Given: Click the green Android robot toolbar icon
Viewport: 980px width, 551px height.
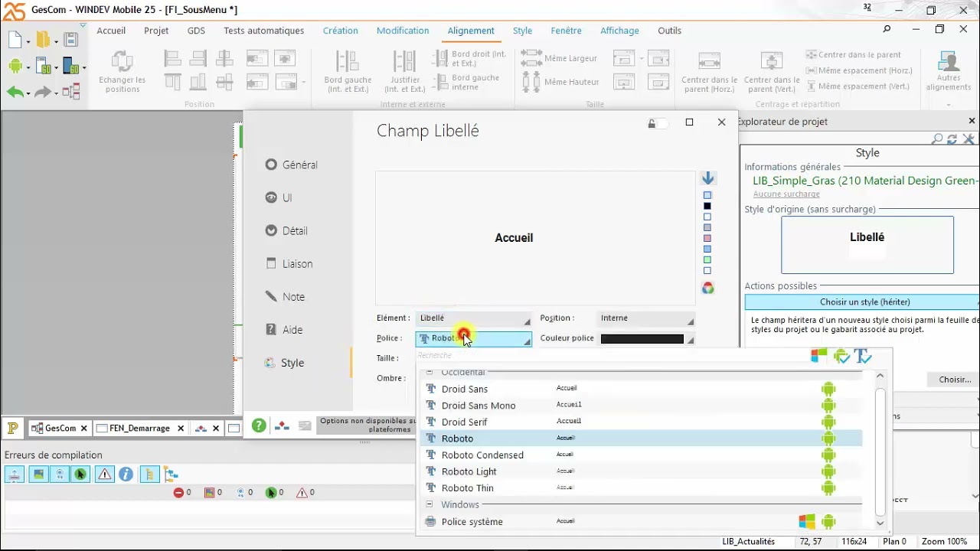Looking at the screenshot, I should 15,67.
